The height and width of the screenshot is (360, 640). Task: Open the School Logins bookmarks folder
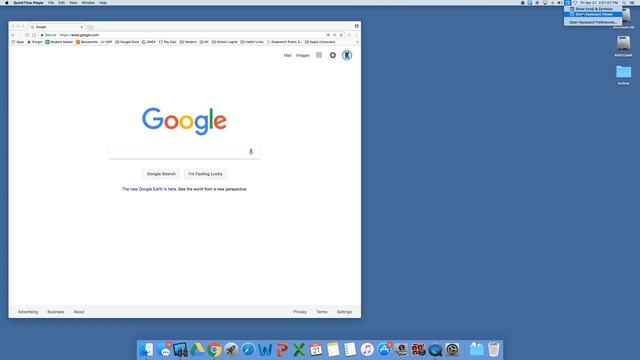(224, 42)
